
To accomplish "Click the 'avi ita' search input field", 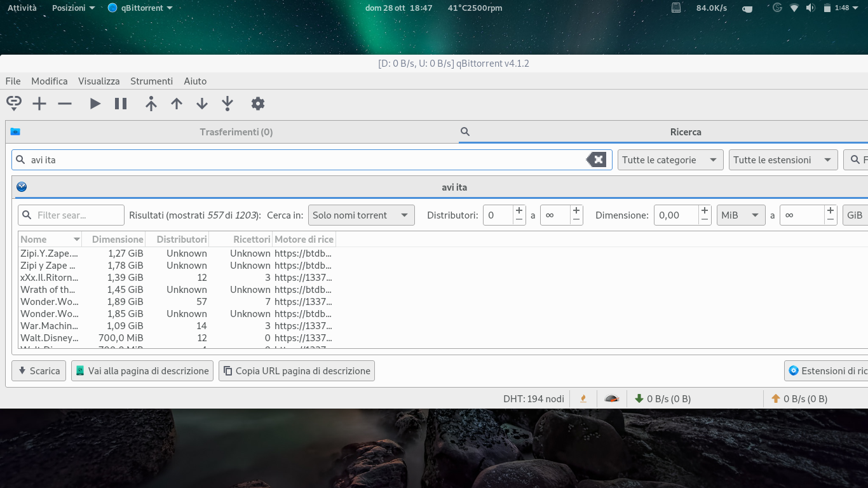I will tap(311, 160).
